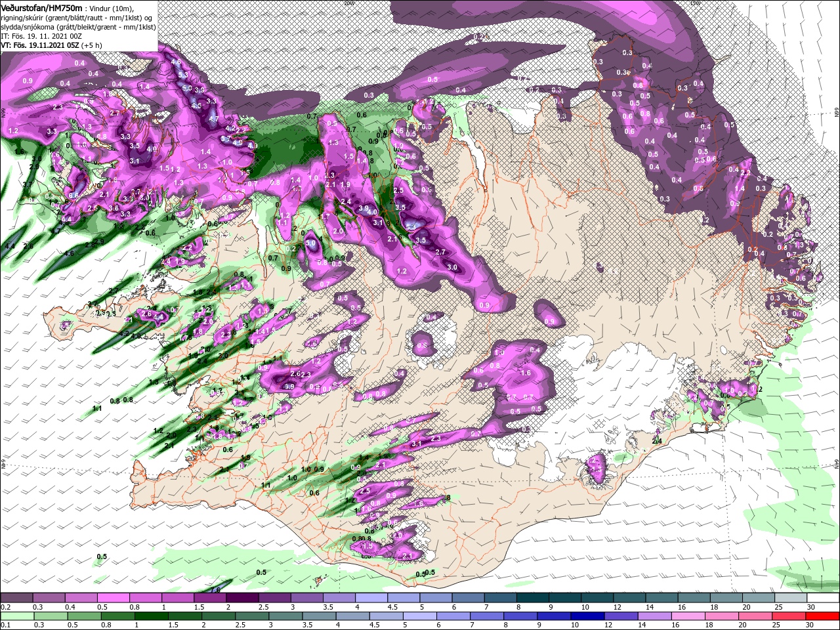Click the Veðurstofan/HM750m title text
840x630 pixels.
click(x=41, y=8)
